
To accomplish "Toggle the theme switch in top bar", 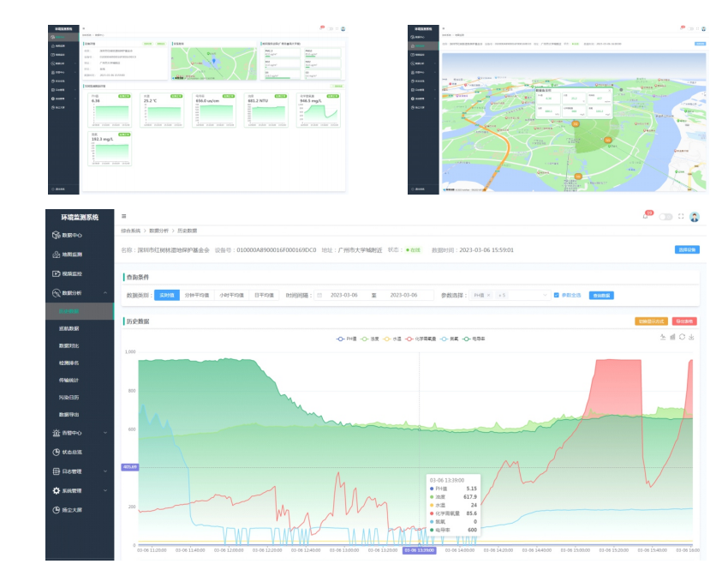I will coord(665,217).
